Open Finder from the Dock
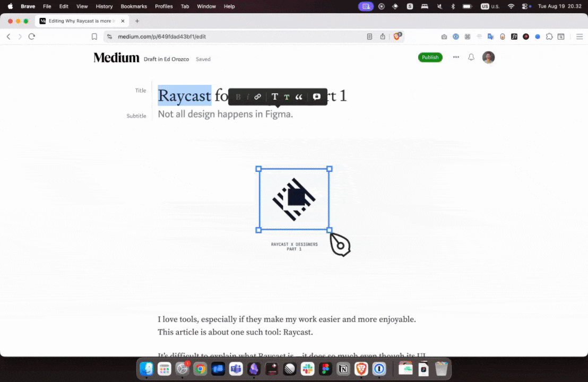The width and height of the screenshot is (588, 382). tap(146, 369)
